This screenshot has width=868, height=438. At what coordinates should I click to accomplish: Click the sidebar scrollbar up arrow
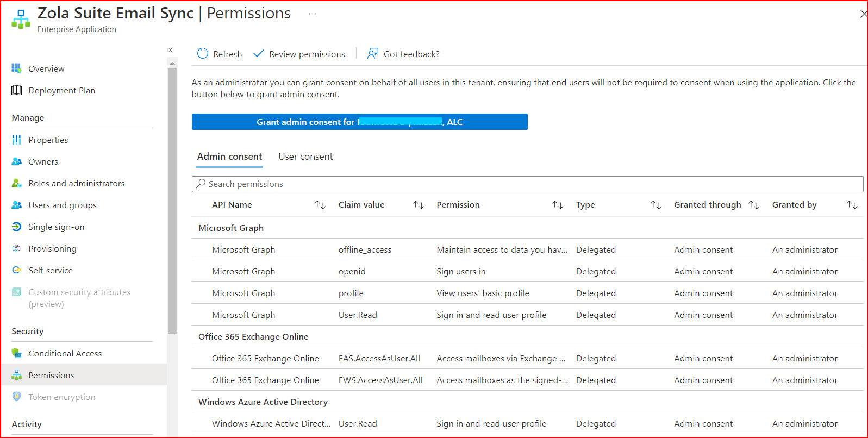coord(172,64)
